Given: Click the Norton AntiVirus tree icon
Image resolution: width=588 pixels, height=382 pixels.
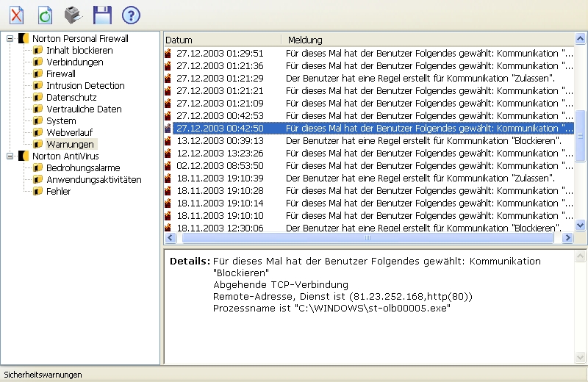Looking at the screenshot, I should (x=24, y=156).
